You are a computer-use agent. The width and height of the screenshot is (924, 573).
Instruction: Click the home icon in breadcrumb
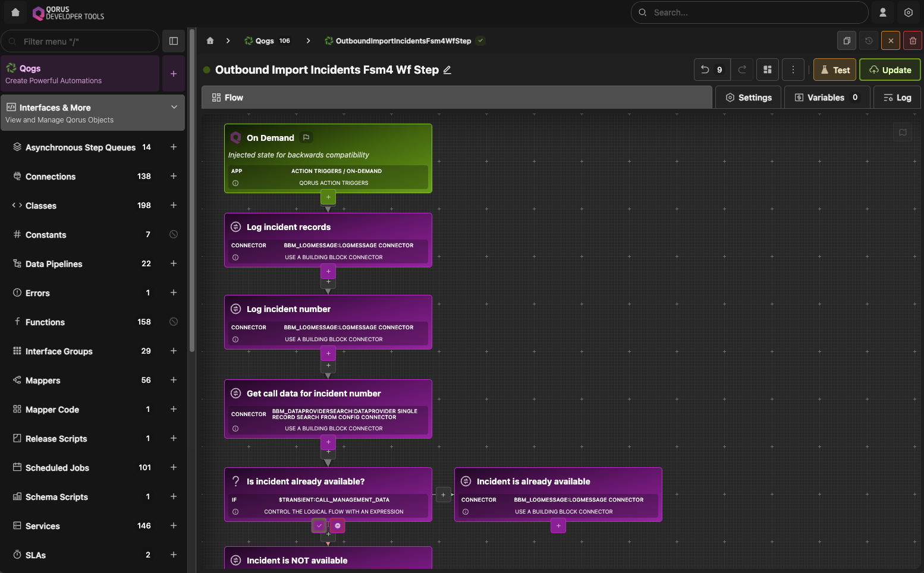point(210,41)
